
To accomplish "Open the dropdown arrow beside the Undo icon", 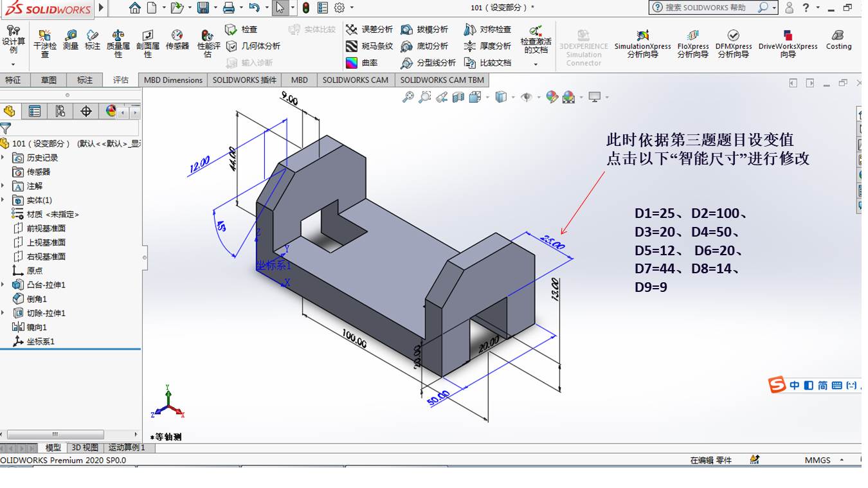I will [266, 8].
